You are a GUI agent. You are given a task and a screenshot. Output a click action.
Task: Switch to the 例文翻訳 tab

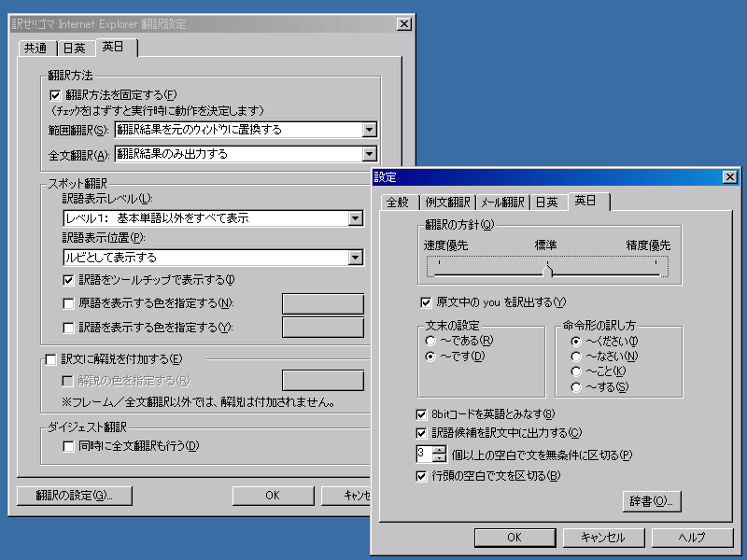448,203
